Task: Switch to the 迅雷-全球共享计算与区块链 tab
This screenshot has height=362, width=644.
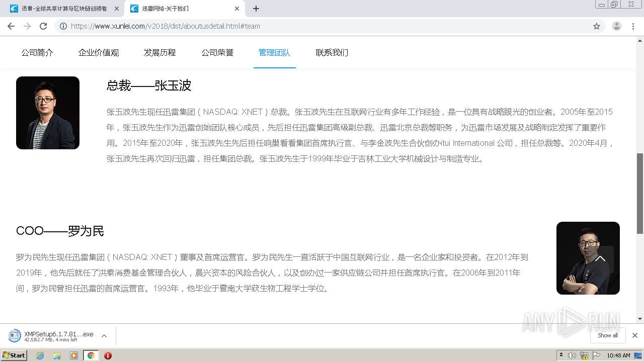Action: [x=64, y=9]
